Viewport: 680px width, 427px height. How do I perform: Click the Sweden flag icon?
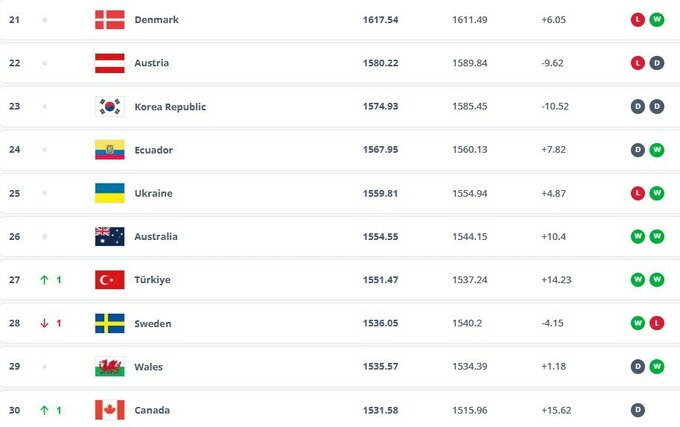click(x=109, y=324)
